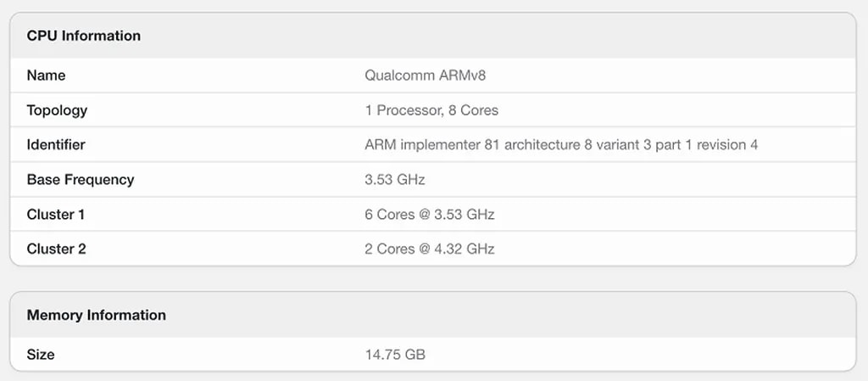The height and width of the screenshot is (381, 868).
Task: Click the Qualcomm ARMv8 value
Action: 425,76
